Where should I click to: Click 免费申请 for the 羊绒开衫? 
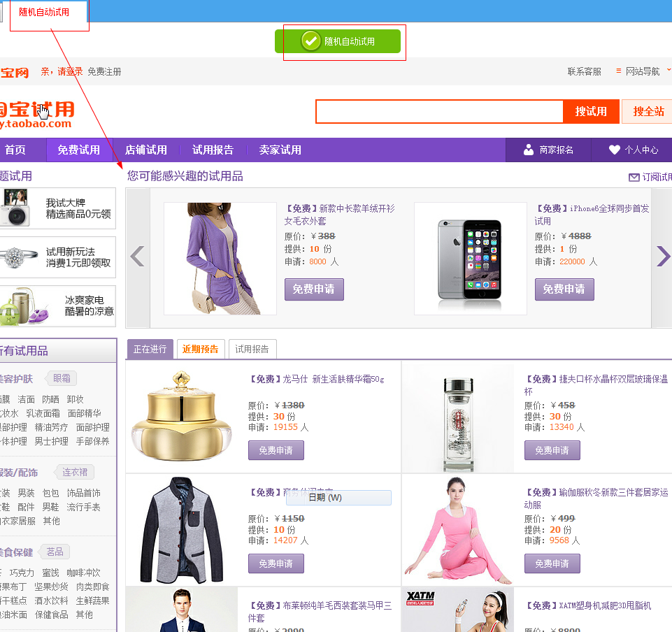pos(314,289)
